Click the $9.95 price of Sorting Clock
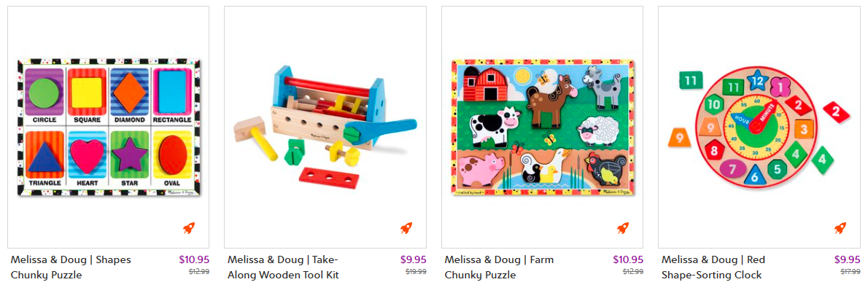Image resolution: width=868 pixels, height=301 pixels. (x=848, y=259)
